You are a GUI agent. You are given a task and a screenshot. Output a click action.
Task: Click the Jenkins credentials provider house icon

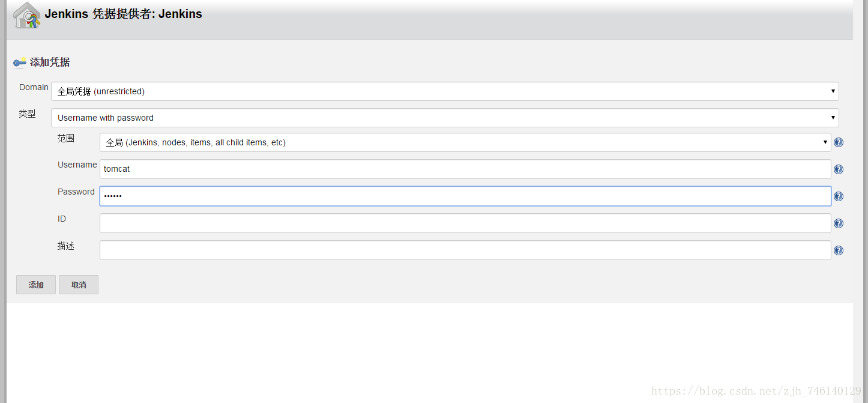click(27, 16)
